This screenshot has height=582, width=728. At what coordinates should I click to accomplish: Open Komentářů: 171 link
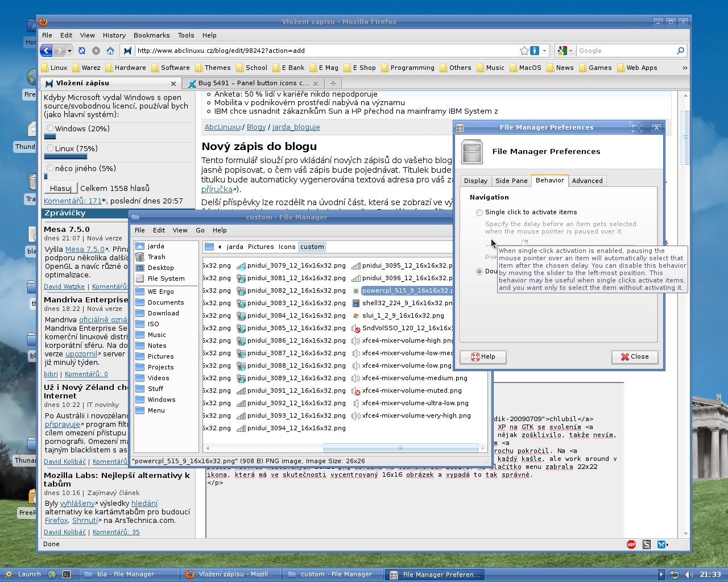pyautogui.click(x=72, y=201)
